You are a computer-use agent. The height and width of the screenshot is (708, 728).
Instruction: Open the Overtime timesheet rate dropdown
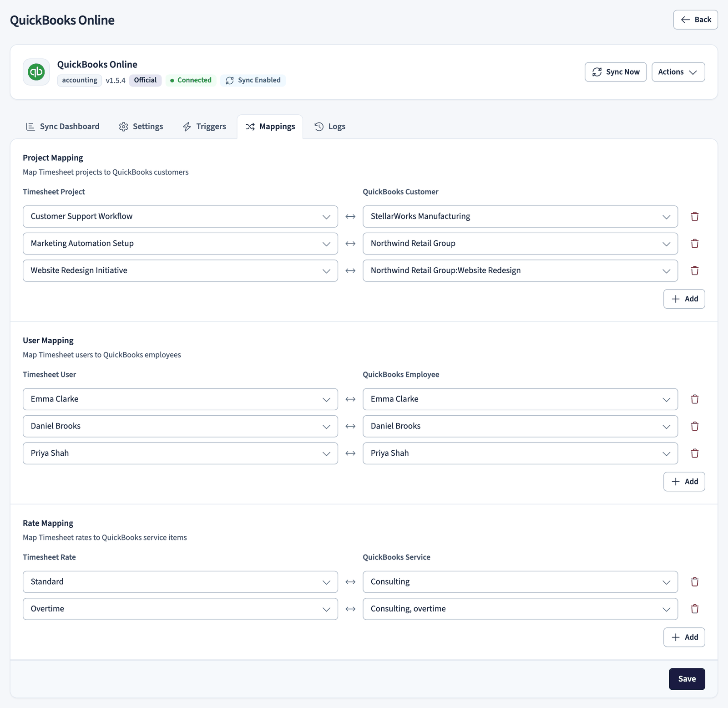tap(180, 609)
